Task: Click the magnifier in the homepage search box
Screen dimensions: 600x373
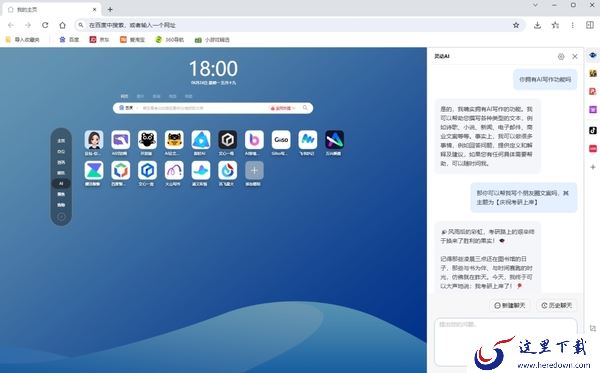Action: [x=305, y=108]
